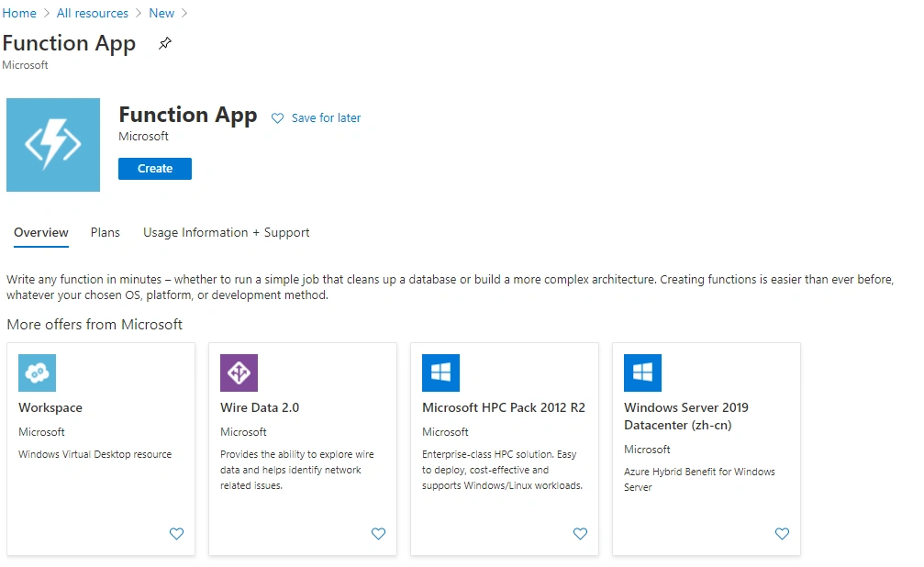Click the Workspace cloud icon

37,372
